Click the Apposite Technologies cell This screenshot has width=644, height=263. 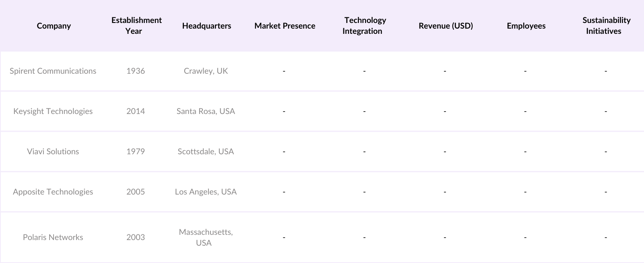coord(53,192)
